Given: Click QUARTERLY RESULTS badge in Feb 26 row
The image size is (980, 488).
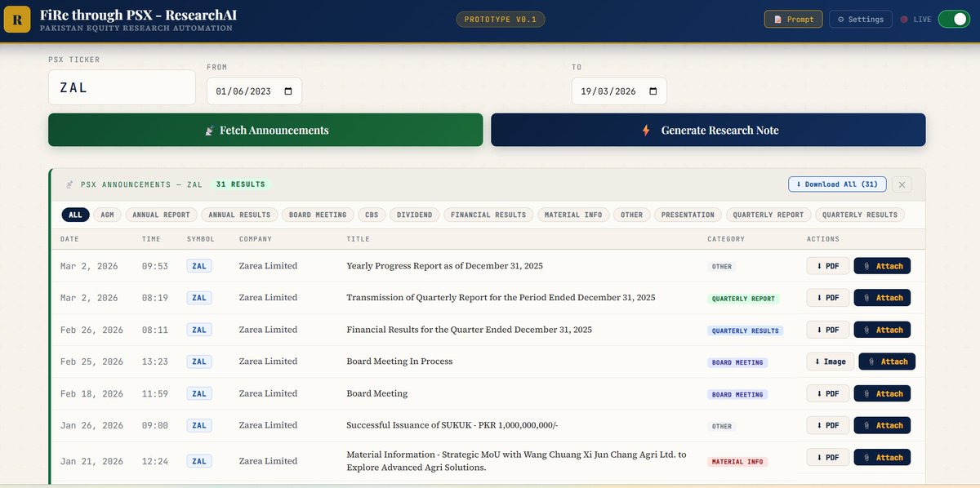Looking at the screenshot, I should point(746,331).
